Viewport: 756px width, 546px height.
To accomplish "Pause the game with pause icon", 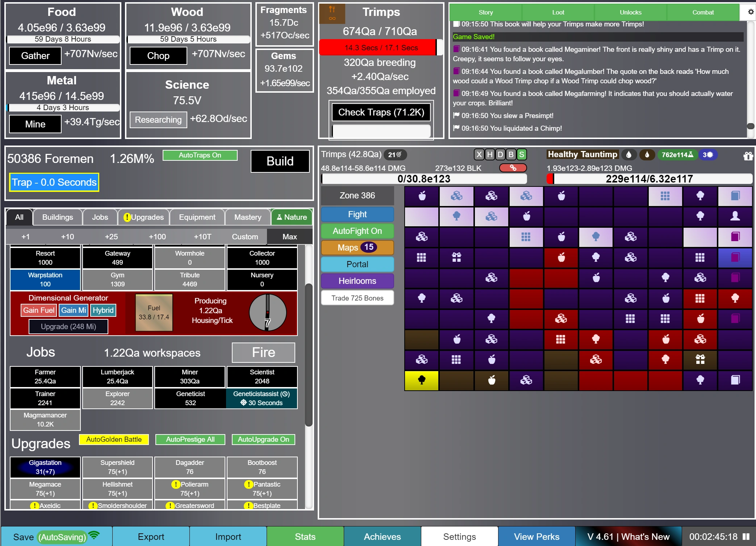I will coord(746,536).
